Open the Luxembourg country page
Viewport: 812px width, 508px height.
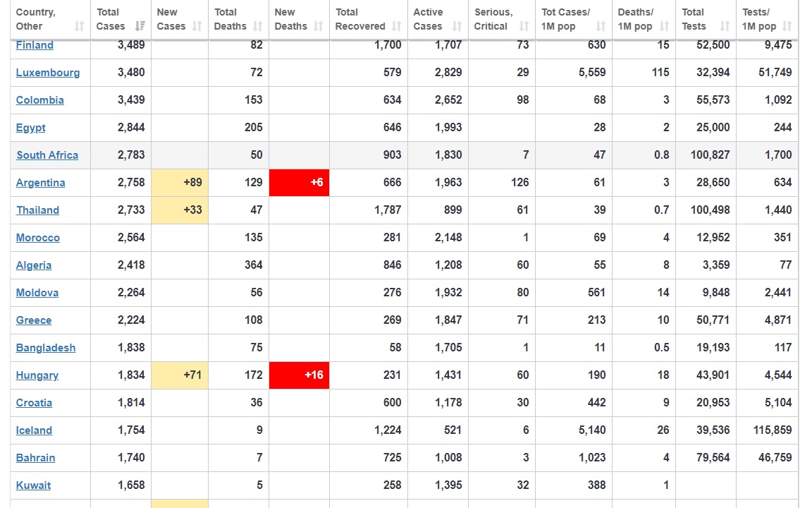[x=48, y=73]
